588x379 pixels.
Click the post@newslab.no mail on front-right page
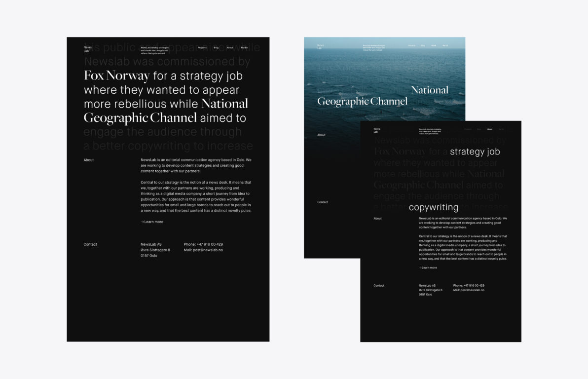click(472, 290)
